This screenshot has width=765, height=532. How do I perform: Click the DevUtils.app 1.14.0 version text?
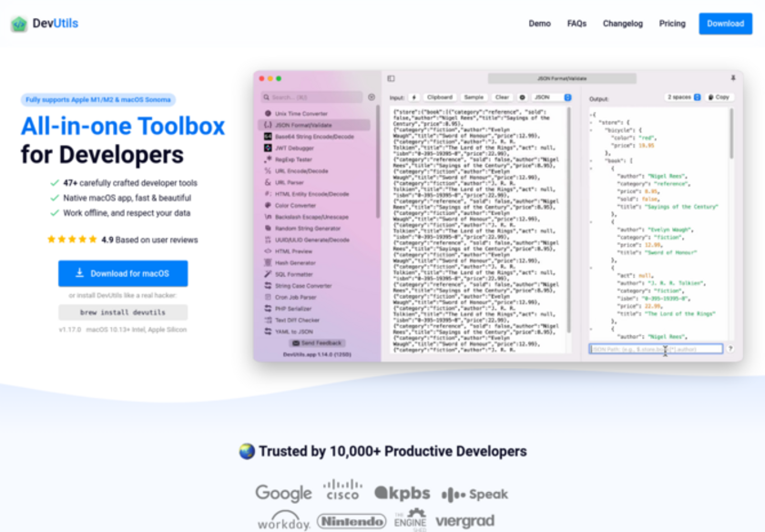pos(317,354)
